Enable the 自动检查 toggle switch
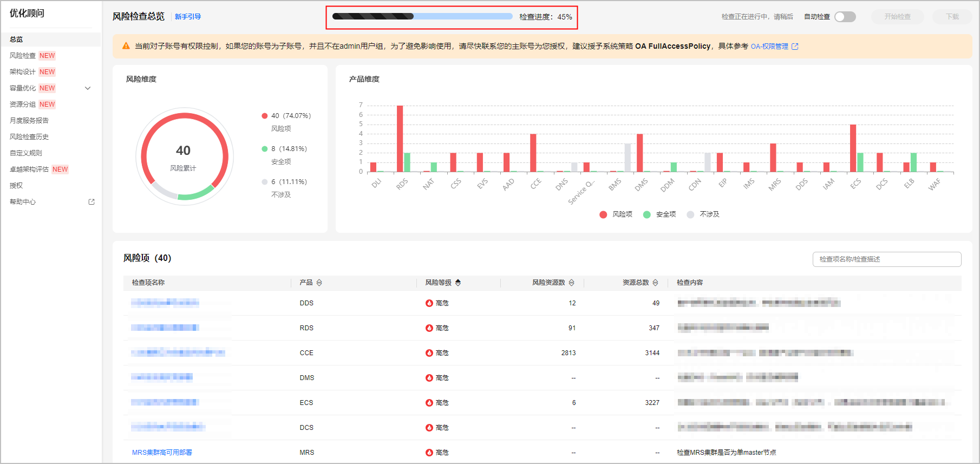The image size is (980, 464). [x=845, y=17]
